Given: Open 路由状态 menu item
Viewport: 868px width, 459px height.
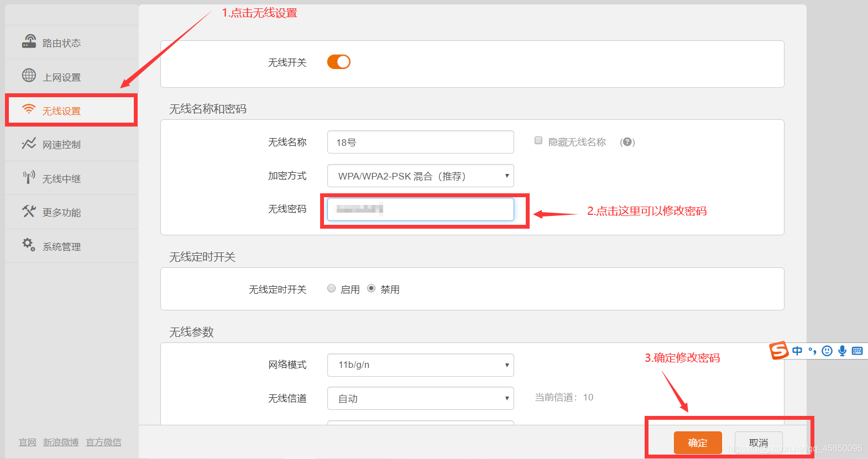Looking at the screenshot, I should tap(72, 43).
